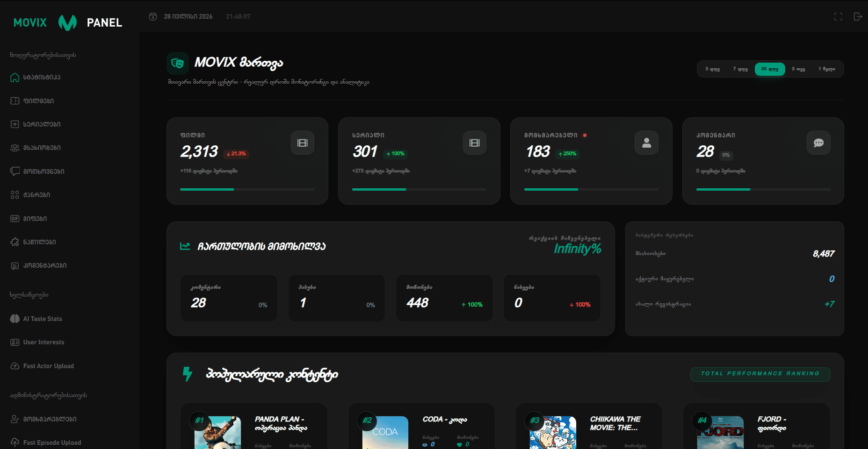Select the 1 წელი time range
This screenshot has width=868, height=449.
(x=826, y=69)
